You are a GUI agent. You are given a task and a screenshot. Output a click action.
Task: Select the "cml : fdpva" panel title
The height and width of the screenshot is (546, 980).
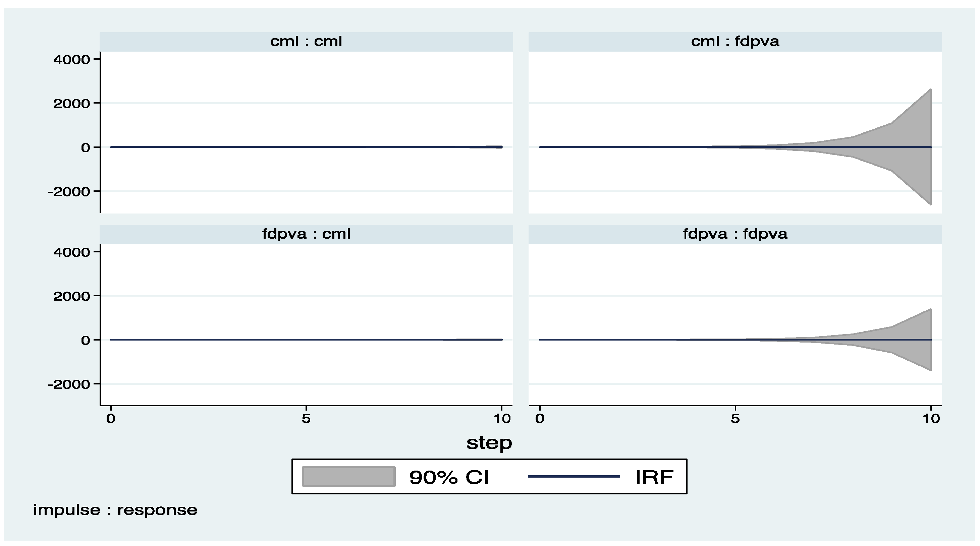[735, 42]
